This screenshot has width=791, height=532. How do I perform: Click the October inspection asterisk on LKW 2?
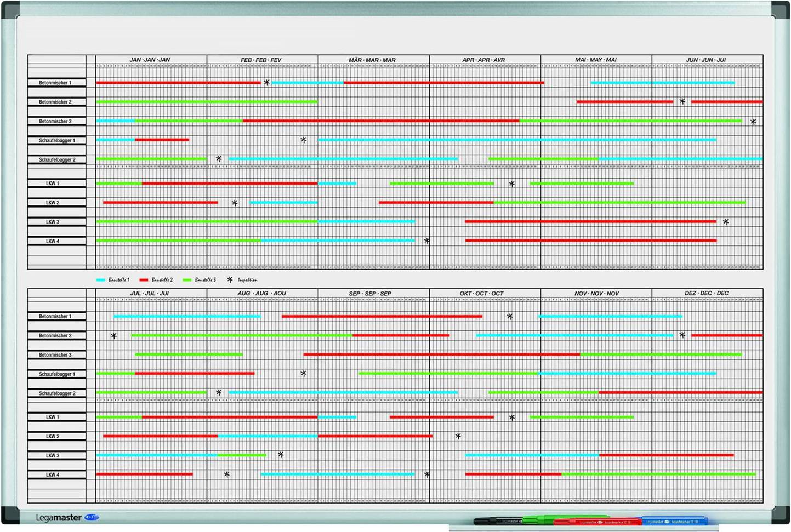[x=458, y=436]
